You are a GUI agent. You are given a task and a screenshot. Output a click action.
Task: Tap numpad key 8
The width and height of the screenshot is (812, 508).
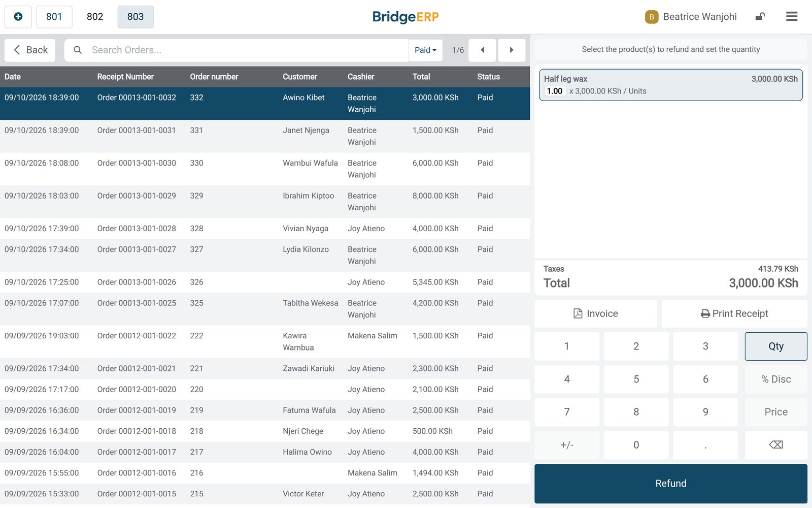click(636, 412)
